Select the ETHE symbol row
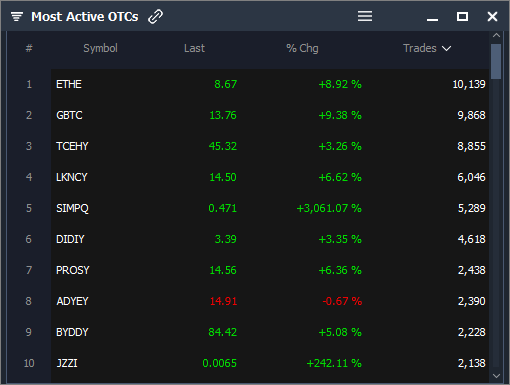 click(x=270, y=84)
